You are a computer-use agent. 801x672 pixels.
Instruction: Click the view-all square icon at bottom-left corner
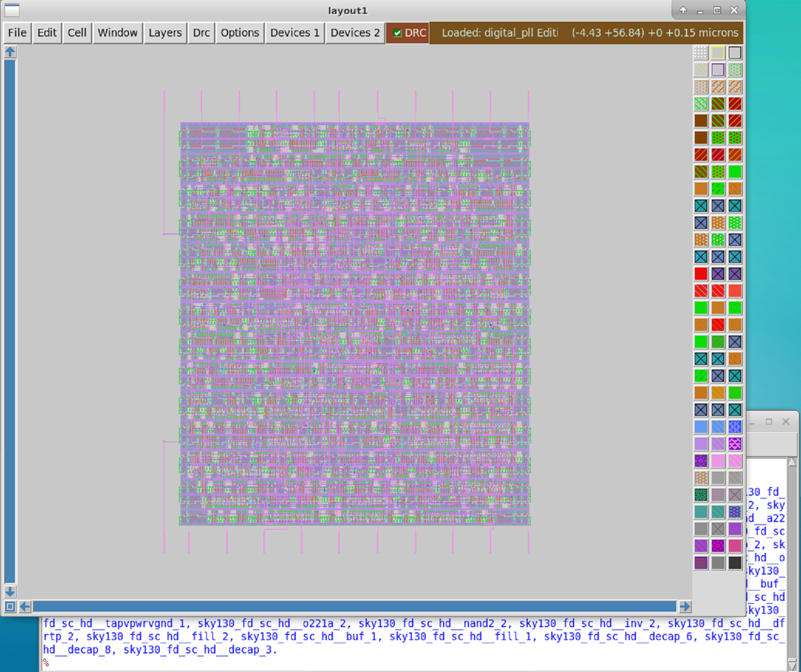10,607
